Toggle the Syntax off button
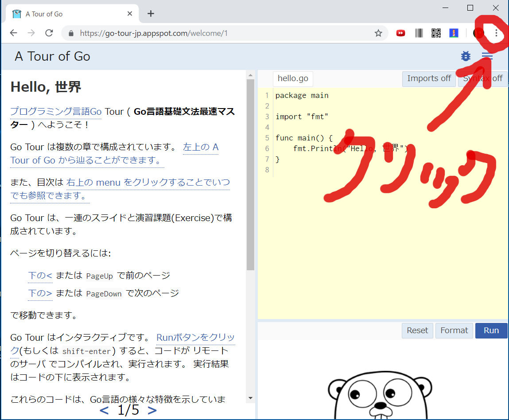 pyautogui.click(x=483, y=78)
